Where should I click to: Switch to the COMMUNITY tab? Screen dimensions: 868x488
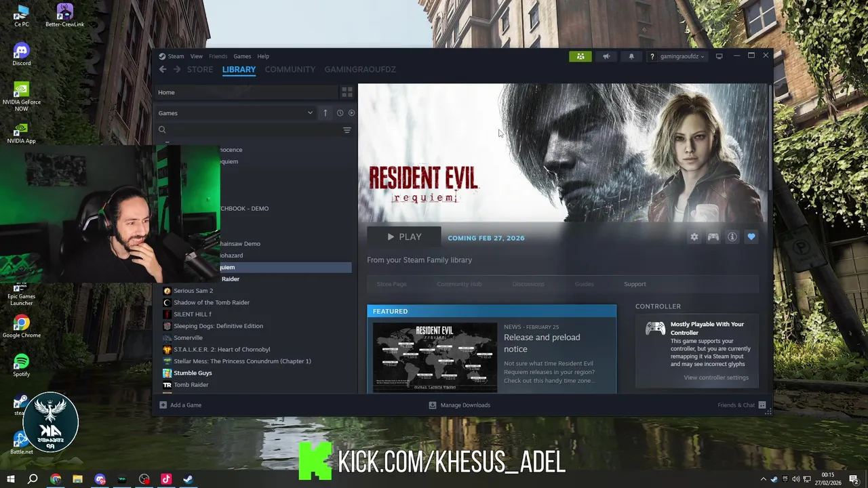290,69
